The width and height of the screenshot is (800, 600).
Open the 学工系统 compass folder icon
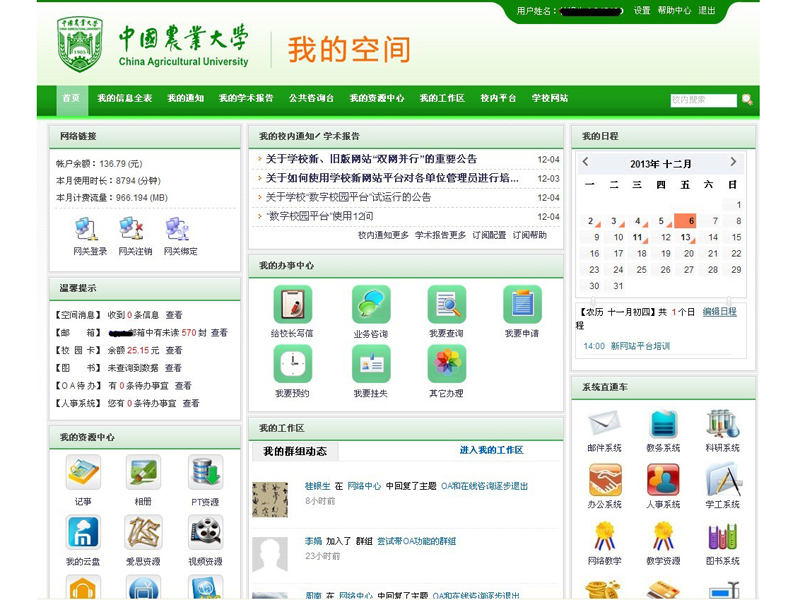pos(723,480)
